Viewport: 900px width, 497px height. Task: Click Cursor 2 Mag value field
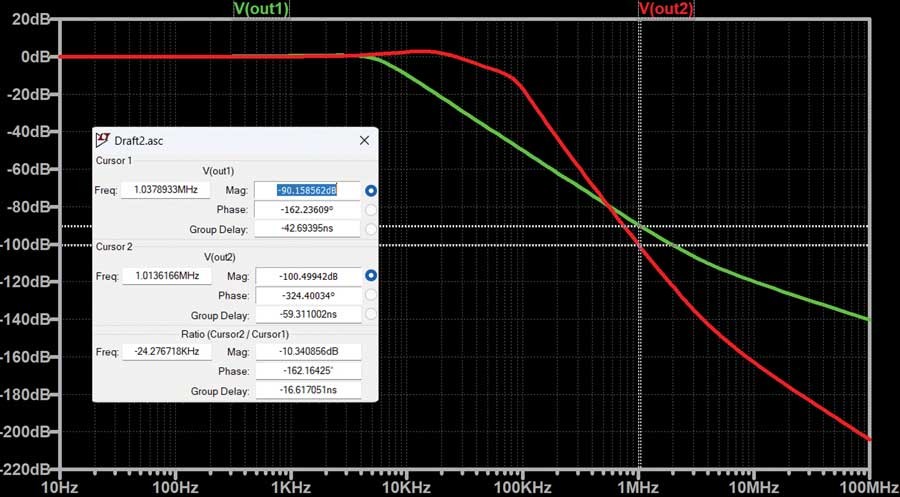point(308,276)
